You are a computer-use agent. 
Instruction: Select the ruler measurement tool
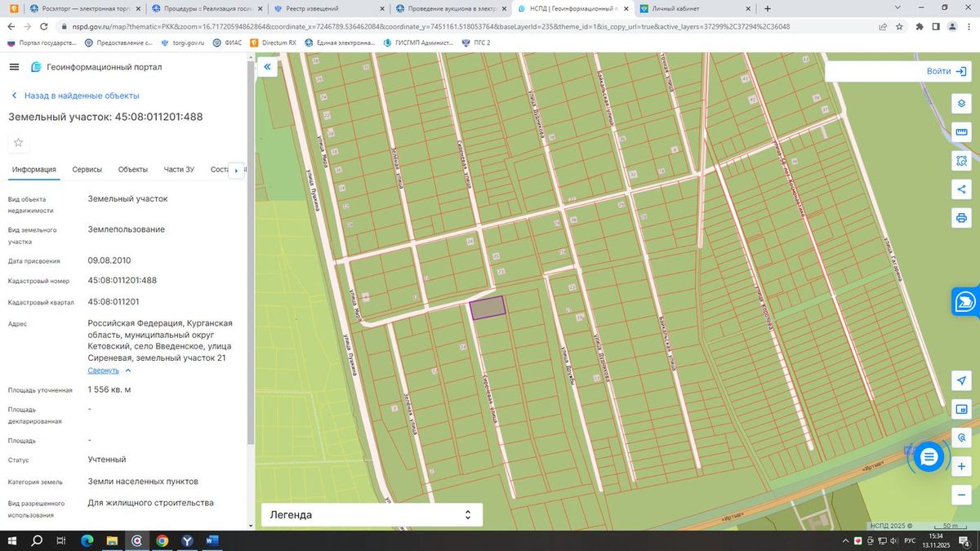tap(962, 132)
